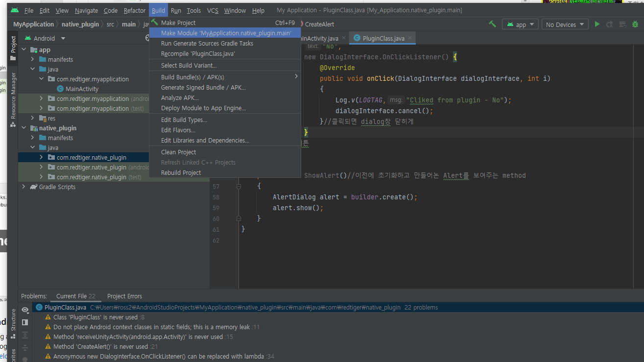Choose Analyze APK menu entry
This screenshot has width=644, height=362.
[x=225, y=97]
